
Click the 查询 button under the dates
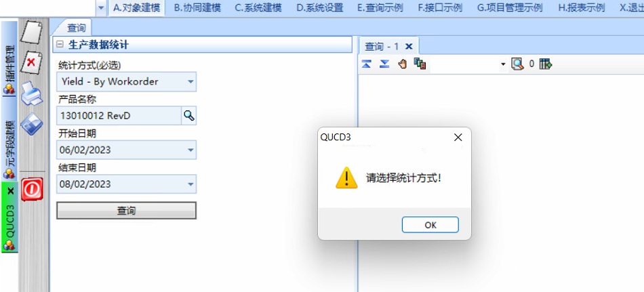(x=126, y=210)
